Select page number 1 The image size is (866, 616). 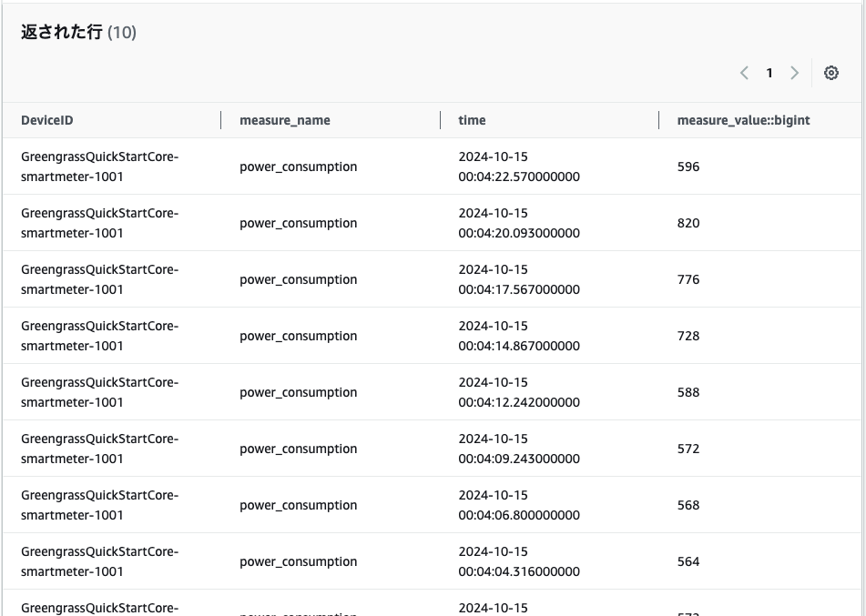[x=769, y=74]
